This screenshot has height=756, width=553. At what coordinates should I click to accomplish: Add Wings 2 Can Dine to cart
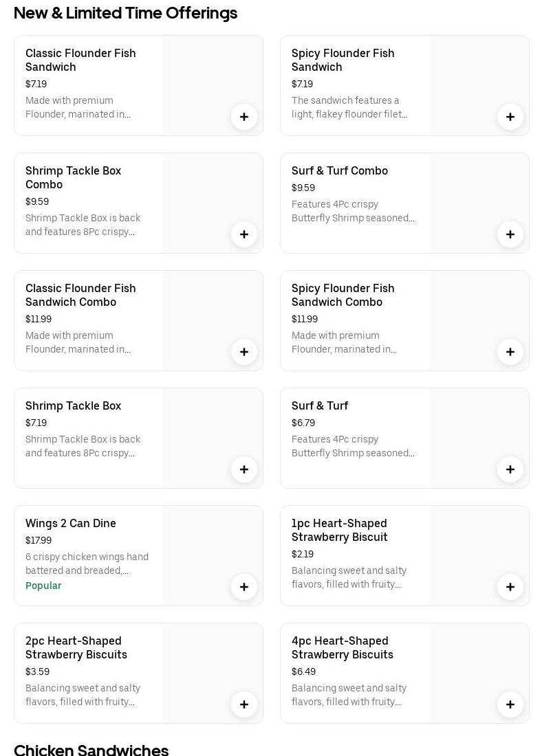244,587
